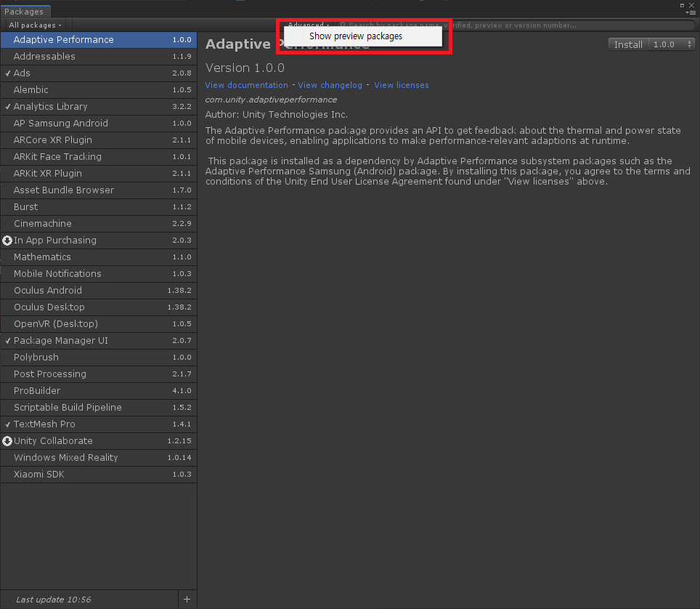Select the Mobile Notifications package
Image resolution: width=700 pixels, height=609 pixels.
point(99,274)
